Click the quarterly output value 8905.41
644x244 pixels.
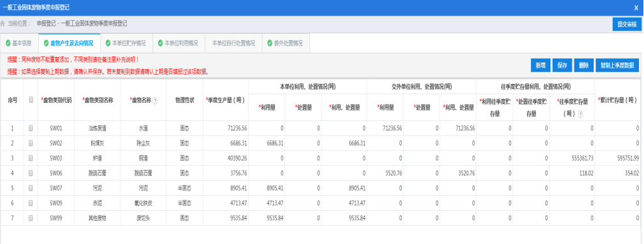tap(239, 188)
